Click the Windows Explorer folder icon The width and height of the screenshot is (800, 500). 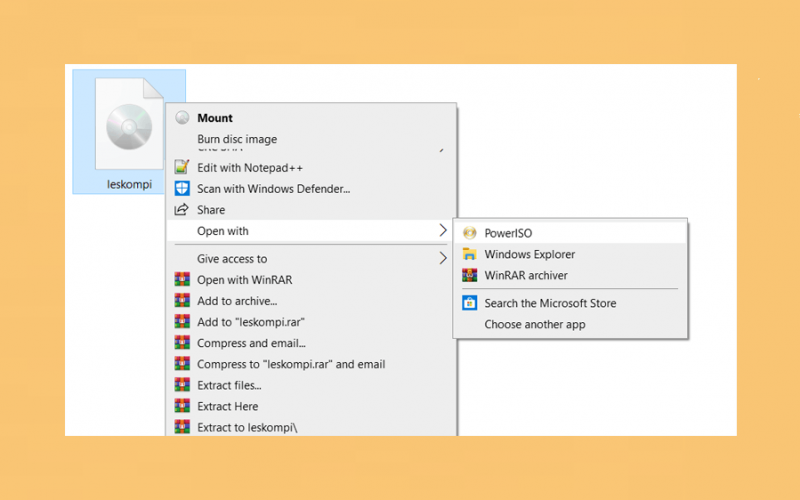pos(469,254)
